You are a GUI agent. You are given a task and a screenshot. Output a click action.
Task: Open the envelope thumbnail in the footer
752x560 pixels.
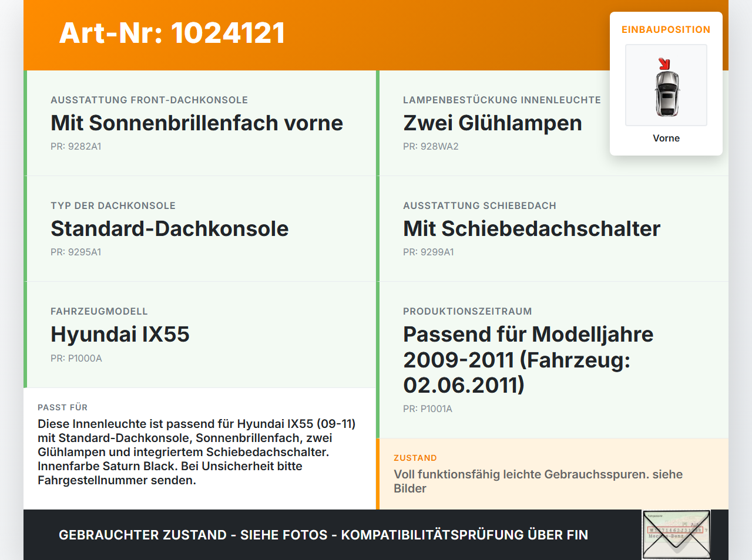(x=676, y=535)
